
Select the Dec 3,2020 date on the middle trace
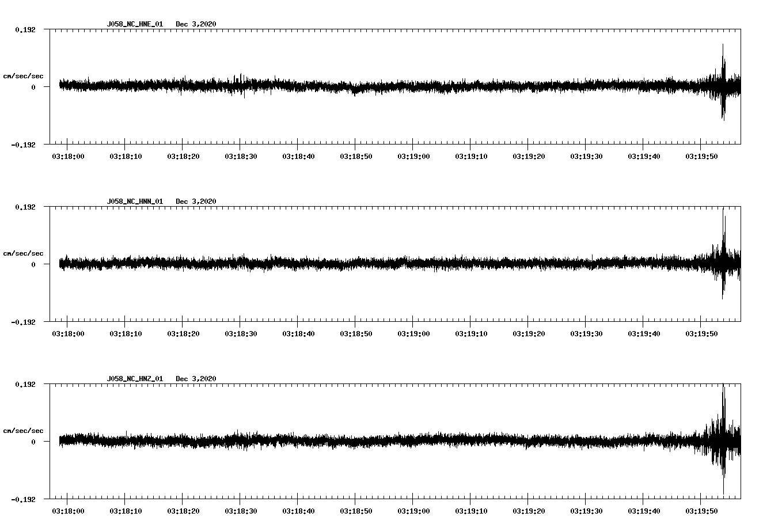[196, 202]
